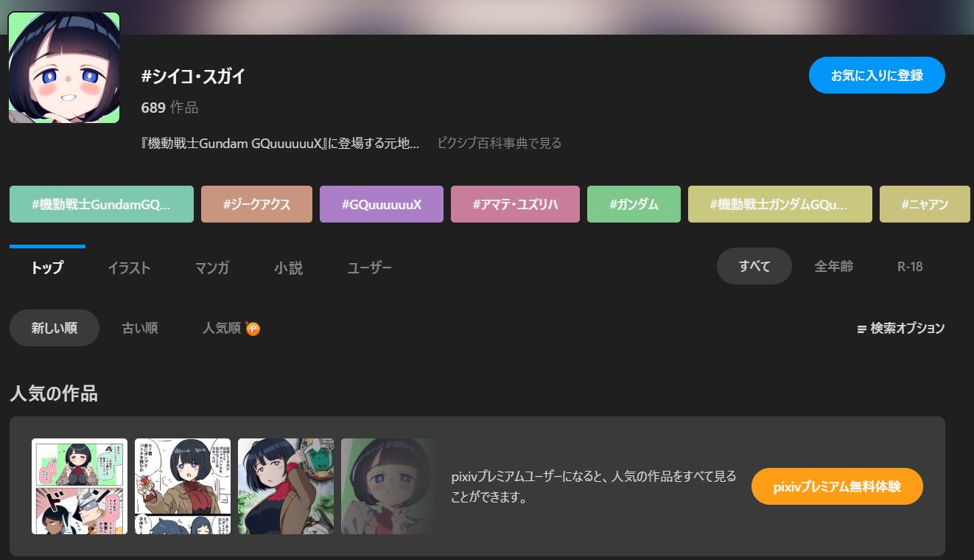974x560 pixels.
Task: Open the #ガンダム tag
Action: 634,204
